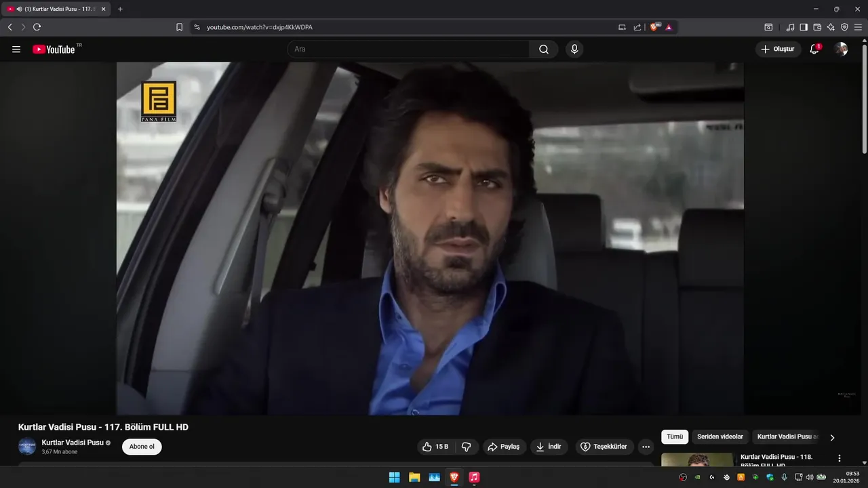Open the Windows Start menu
Screen dimensions: 868x488
[394, 477]
